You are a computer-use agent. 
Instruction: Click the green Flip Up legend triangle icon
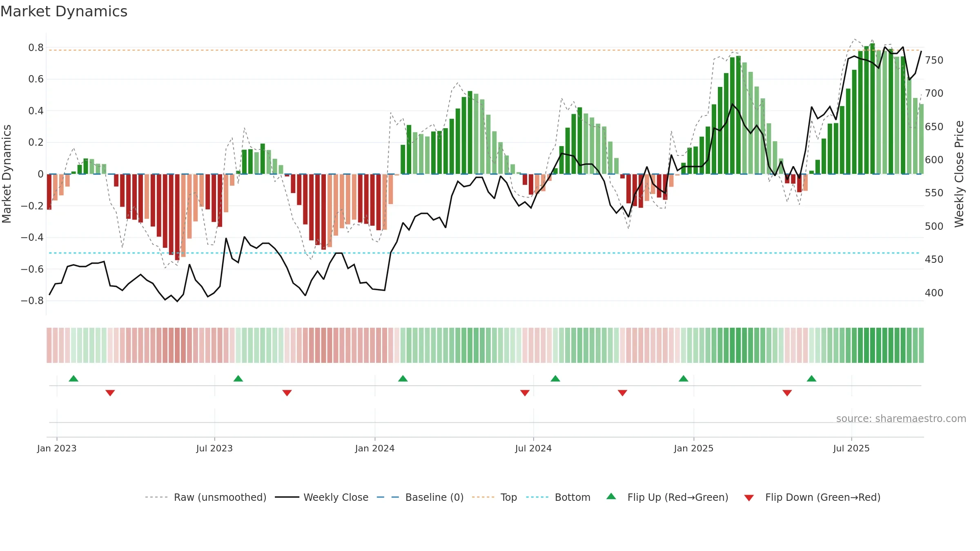611,496
